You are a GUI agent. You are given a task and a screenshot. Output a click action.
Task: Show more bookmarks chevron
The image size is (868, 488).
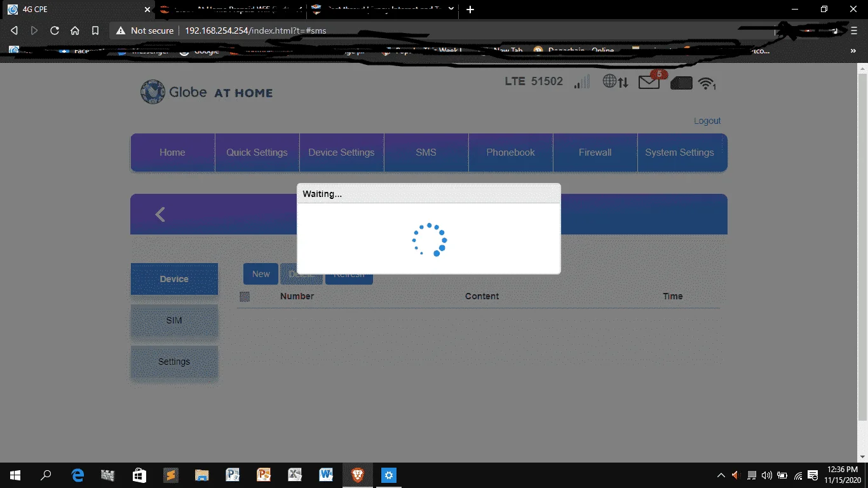[853, 51]
